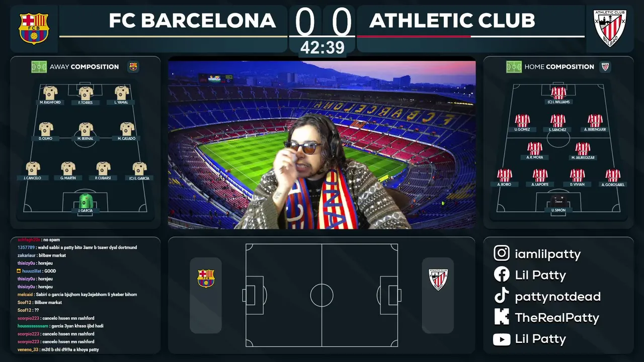
Task: Select the pitch icon in Away Composition header
Action: click(39, 66)
